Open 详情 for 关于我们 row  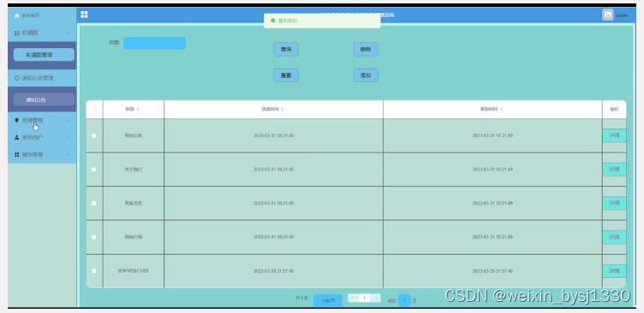pyautogui.click(x=614, y=170)
